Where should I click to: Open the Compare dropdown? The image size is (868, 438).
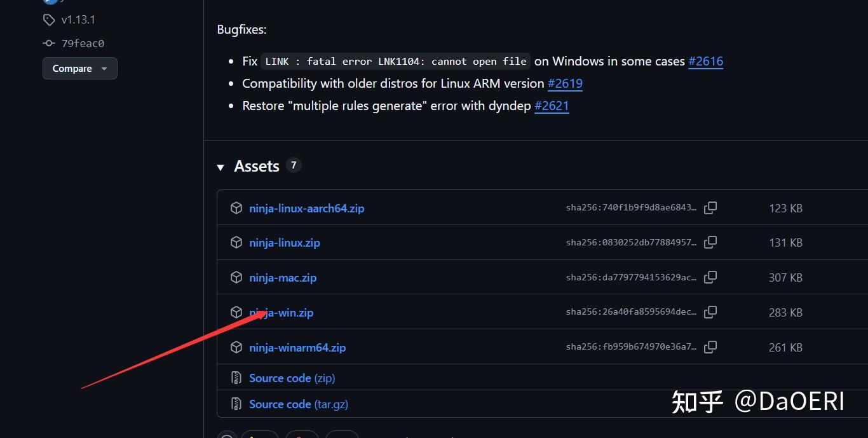tap(79, 68)
